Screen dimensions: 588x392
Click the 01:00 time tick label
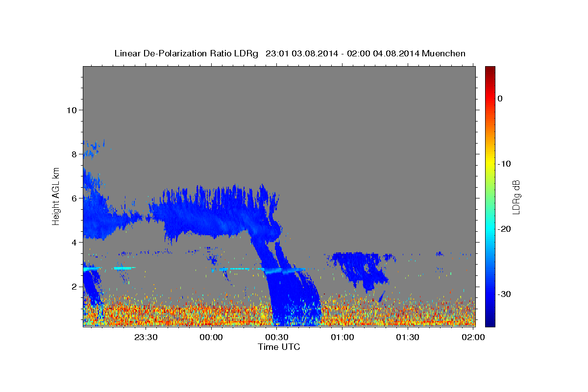pos(342,338)
